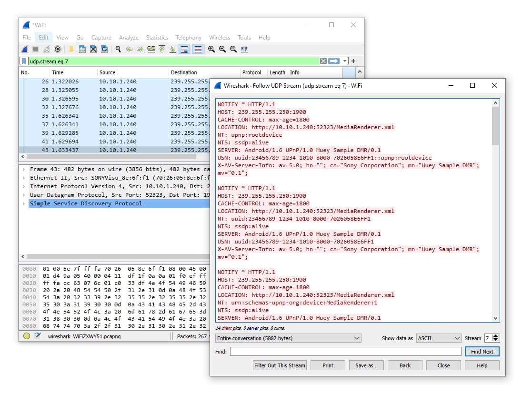Start capture with the shark fin icon
Image resolution: width=532 pixels, height=395 pixels.
click(x=25, y=49)
